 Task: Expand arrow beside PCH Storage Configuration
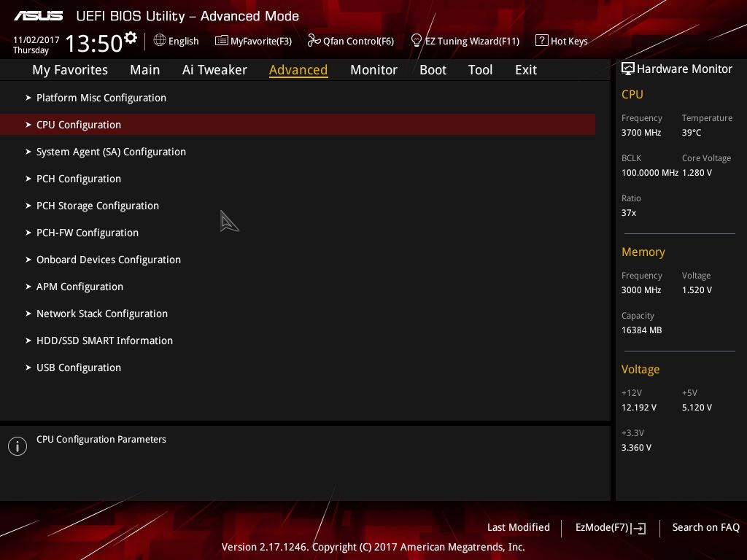click(x=28, y=206)
